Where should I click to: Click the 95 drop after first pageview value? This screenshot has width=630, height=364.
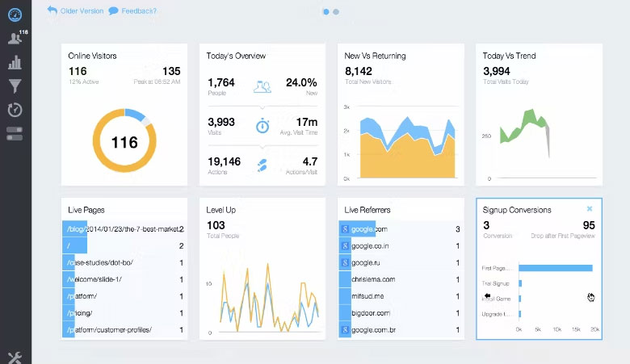coord(589,225)
